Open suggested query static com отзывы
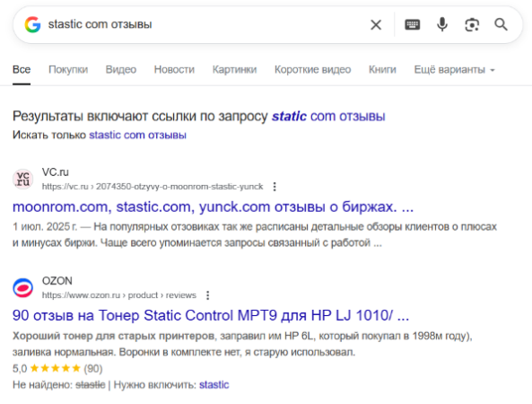Screen dimensions: 532x404 pyautogui.click(x=328, y=117)
